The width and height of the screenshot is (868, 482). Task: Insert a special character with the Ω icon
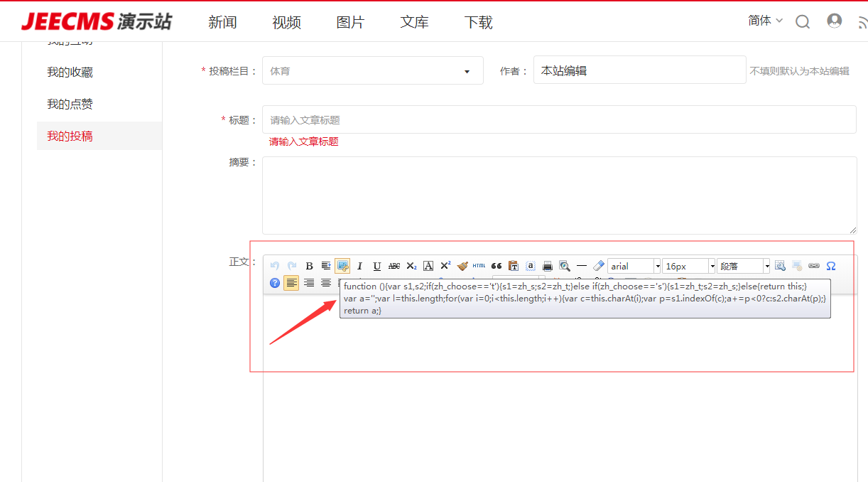tap(831, 266)
